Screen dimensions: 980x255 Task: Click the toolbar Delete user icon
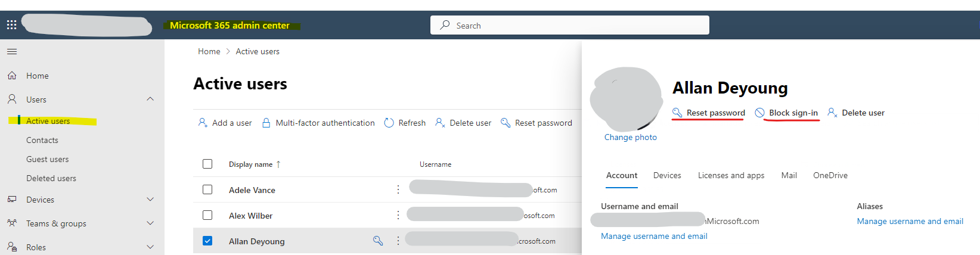tap(440, 123)
